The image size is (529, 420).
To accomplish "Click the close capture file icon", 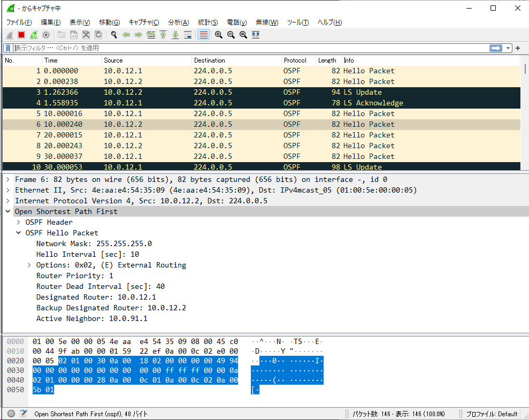I will [x=86, y=35].
